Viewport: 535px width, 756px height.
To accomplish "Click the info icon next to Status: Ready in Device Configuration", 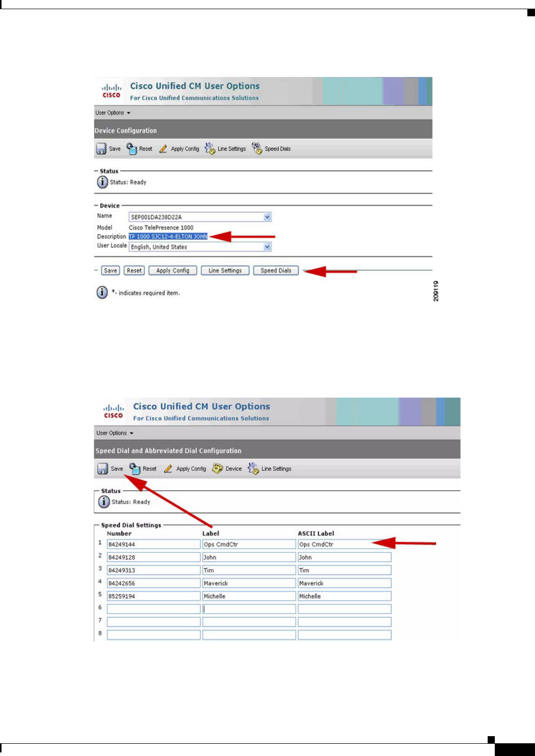I will click(x=102, y=182).
